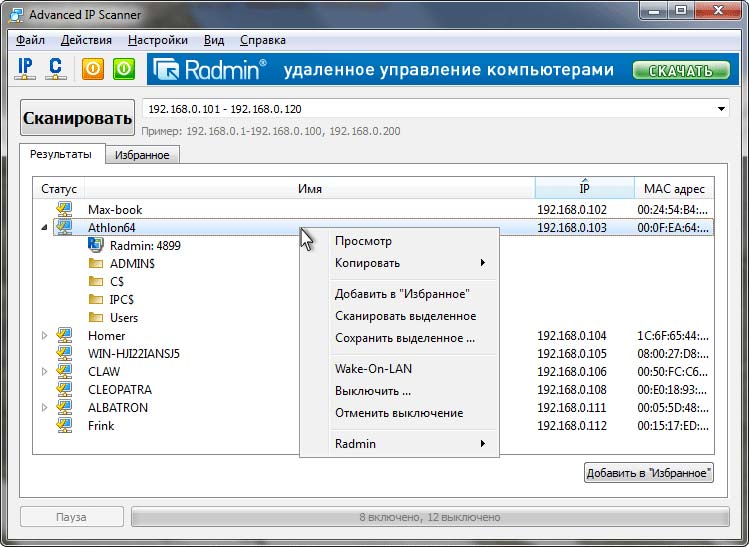
Task: Click computer icon next to Homer
Action: click(64, 335)
